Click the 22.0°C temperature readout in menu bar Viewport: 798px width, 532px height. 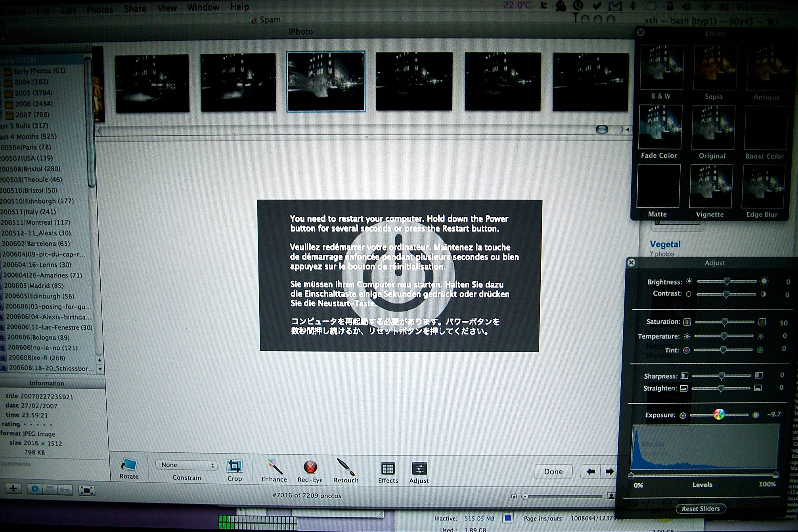pyautogui.click(x=517, y=5)
